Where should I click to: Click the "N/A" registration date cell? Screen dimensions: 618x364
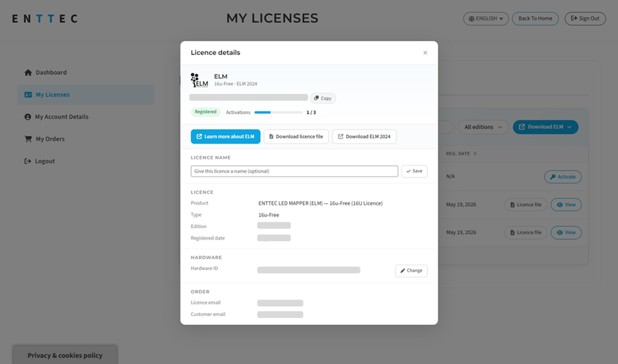click(x=450, y=177)
